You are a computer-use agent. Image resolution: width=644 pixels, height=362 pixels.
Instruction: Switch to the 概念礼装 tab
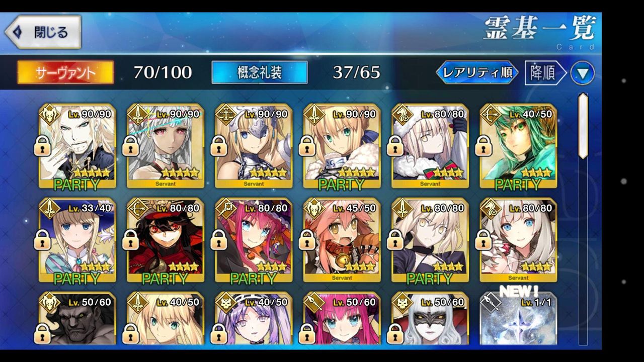[260, 72]
